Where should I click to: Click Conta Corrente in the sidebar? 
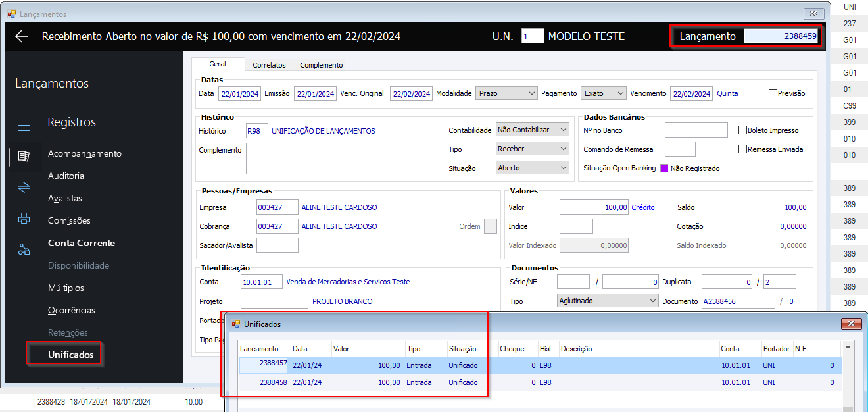coord(81,243)
